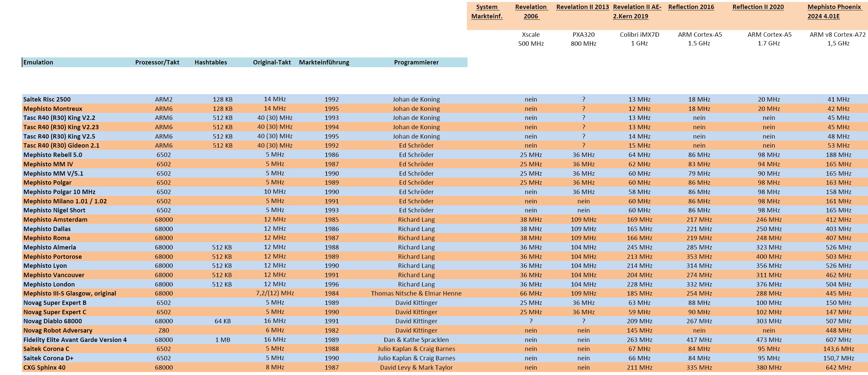Select the Colibri iMX7D cell
868x375 pixels.
pos(640,34)
